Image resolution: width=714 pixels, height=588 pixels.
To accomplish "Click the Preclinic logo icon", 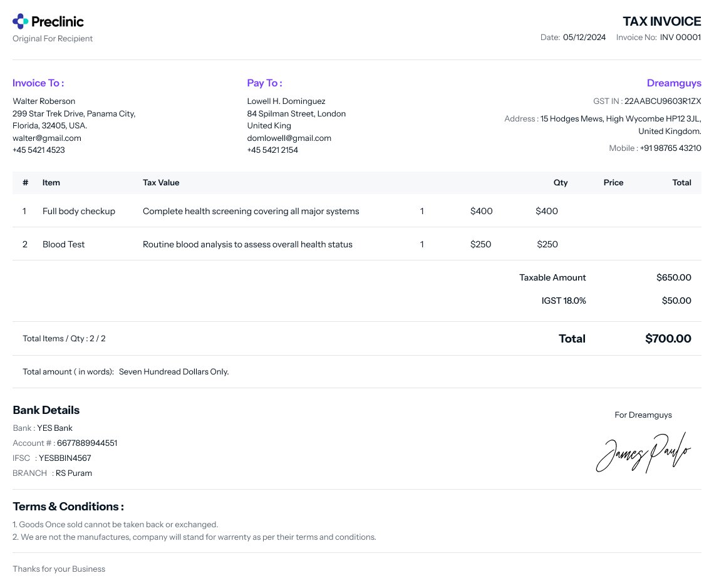I will [21, 21].
